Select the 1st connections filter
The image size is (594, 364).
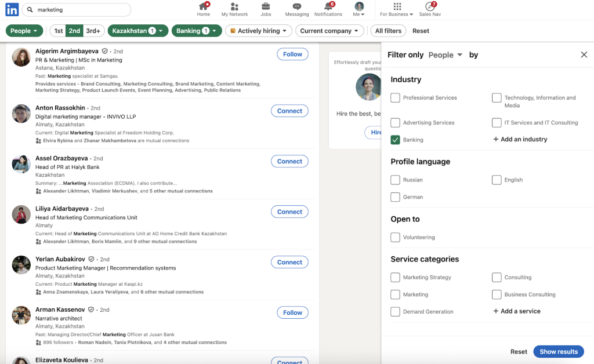tap(58, 31)
